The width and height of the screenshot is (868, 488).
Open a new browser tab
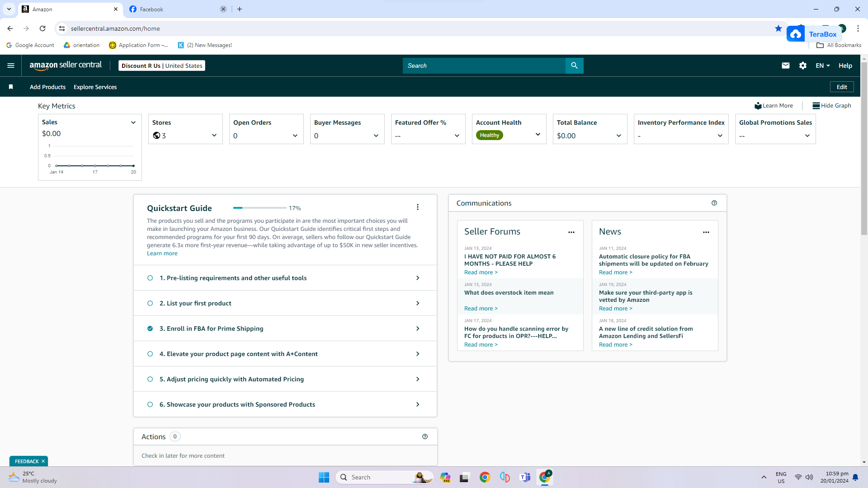click(240, 9)
